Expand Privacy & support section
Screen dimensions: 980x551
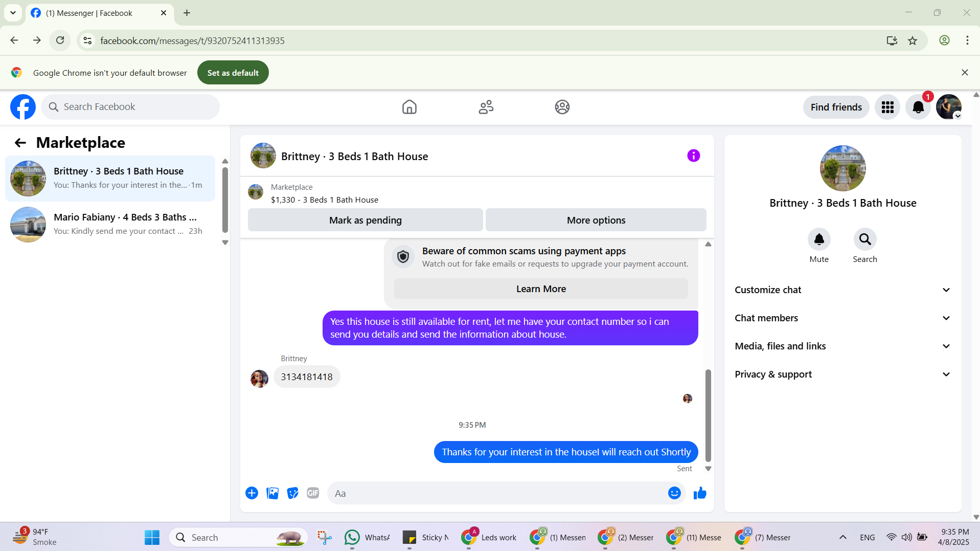(842, 374)
